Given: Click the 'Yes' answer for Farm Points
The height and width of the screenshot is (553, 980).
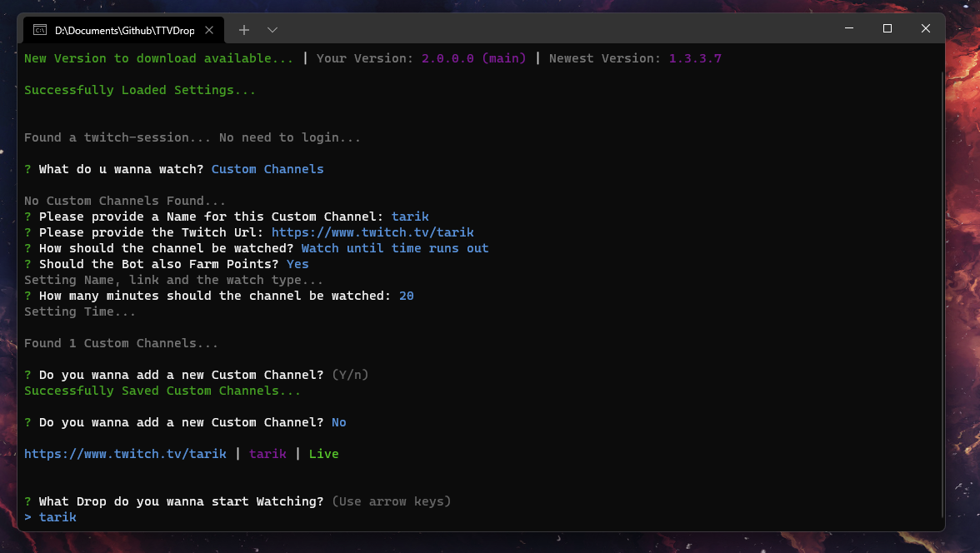Looking at the screenshot, I should 297,264.
